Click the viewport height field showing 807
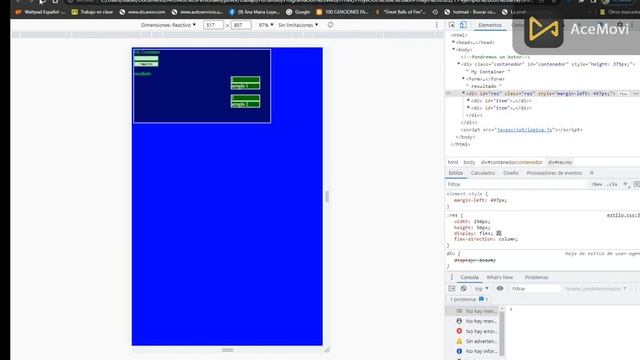This screenshot has width=640, height=360. click(x=241, y=25)
